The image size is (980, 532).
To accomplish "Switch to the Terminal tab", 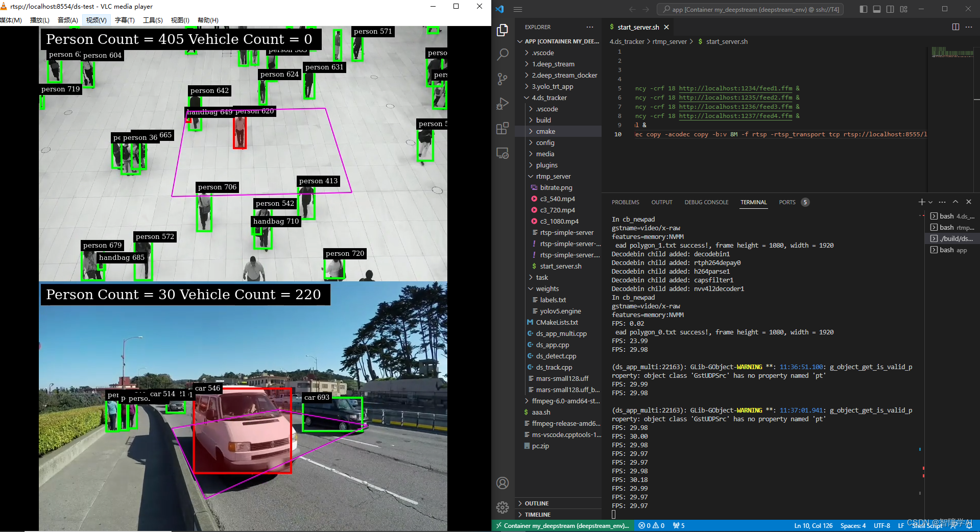I will pyautogui.click(x=754, y=202).
